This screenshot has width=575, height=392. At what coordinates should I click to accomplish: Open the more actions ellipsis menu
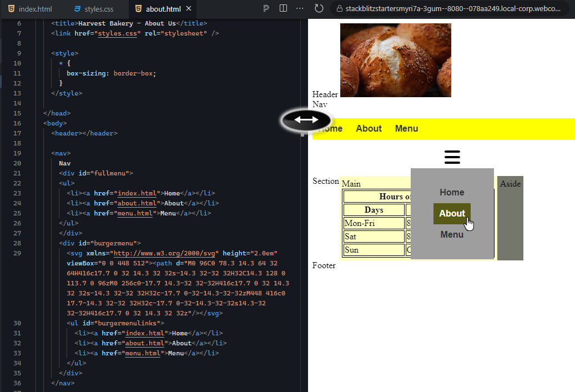[299, 9]
